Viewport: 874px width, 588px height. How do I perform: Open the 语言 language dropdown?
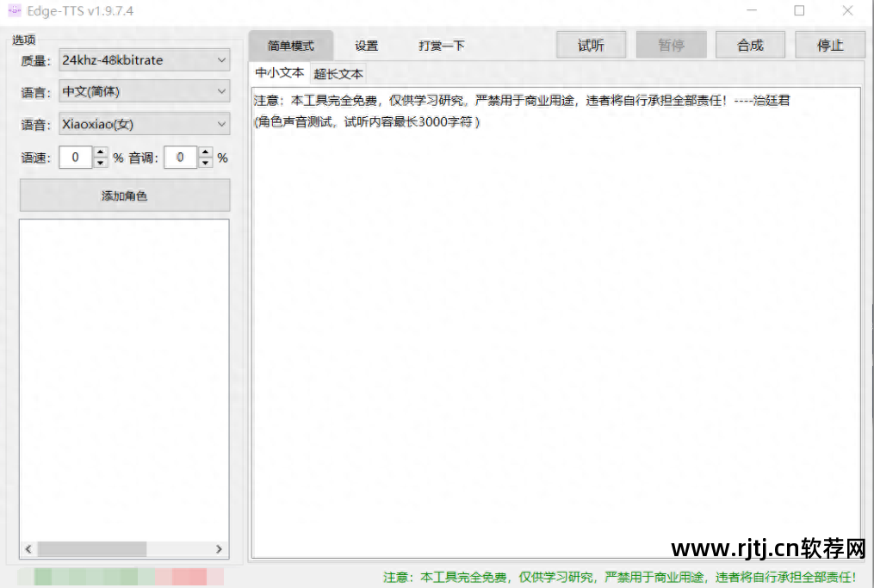point(143,91)
